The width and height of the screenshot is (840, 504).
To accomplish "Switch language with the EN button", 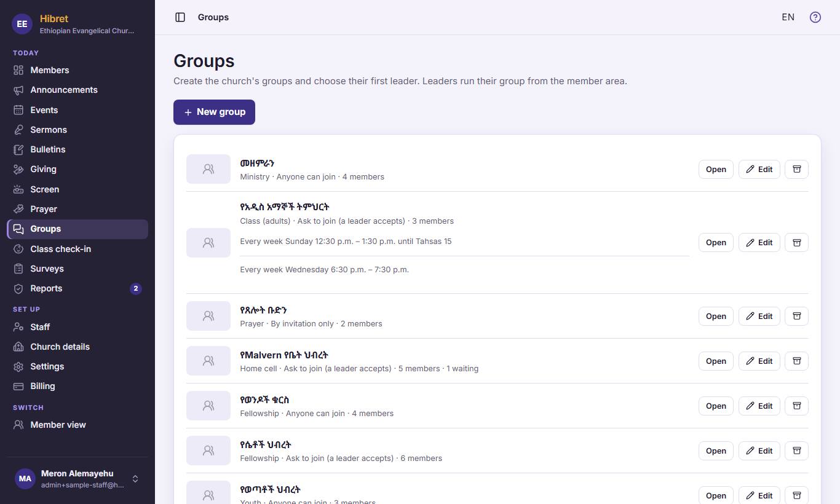I will tap(788, 17).
